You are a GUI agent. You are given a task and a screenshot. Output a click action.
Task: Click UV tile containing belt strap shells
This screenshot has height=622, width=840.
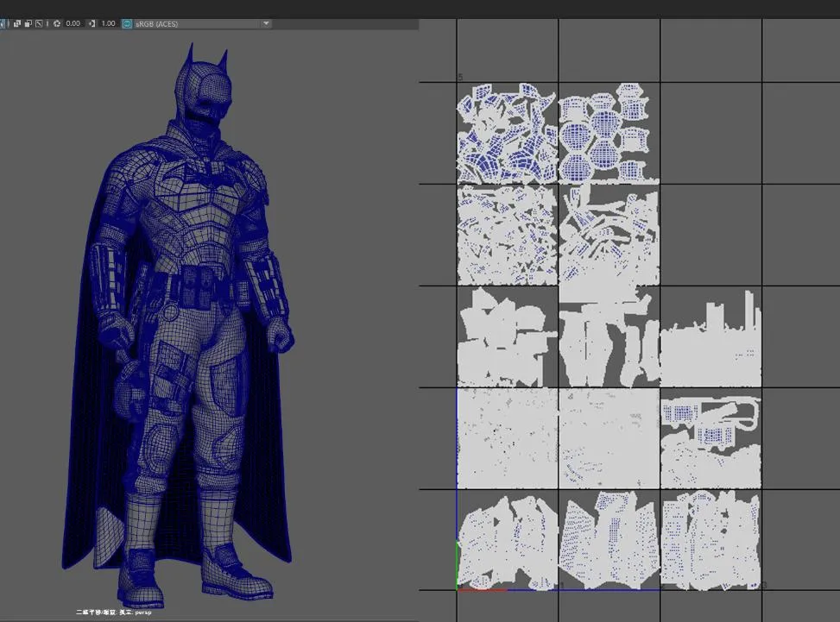click(x=711, y=437)
